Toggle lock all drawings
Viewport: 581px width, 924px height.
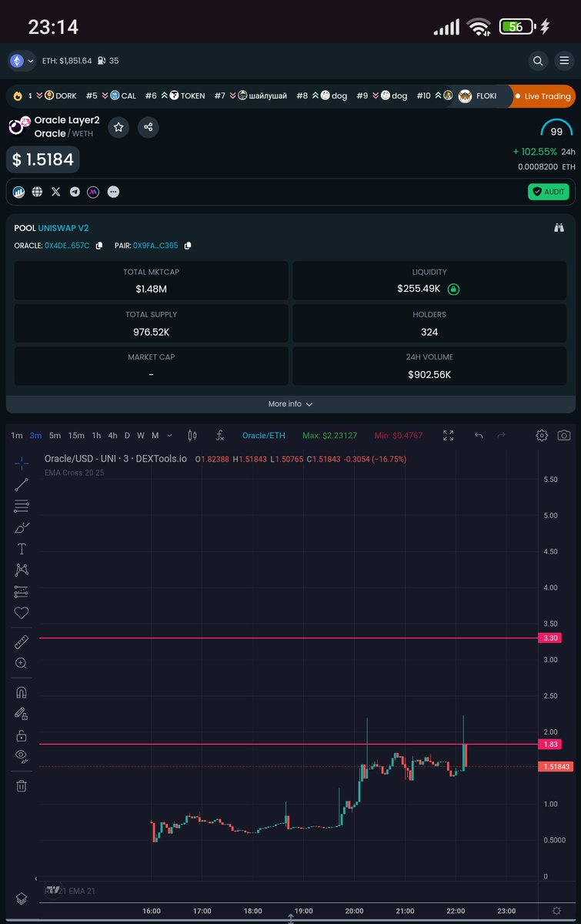[x=22, y=735]
